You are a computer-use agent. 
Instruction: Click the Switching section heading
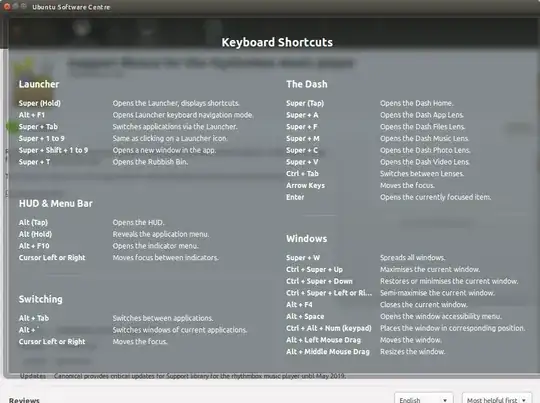[x=41, y=299]
